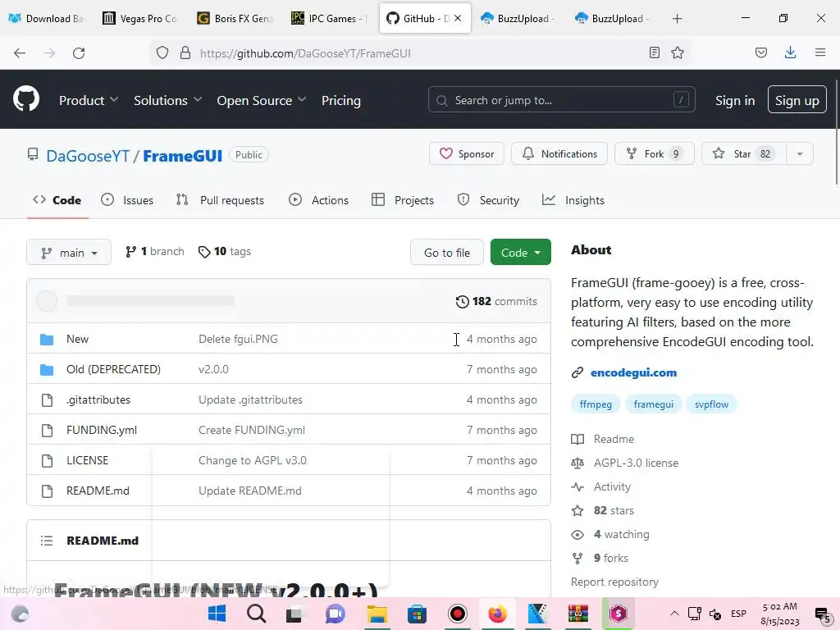Close the GitHub tab
Viewport: 840px width, 630px height.
(x=458, y=18)
